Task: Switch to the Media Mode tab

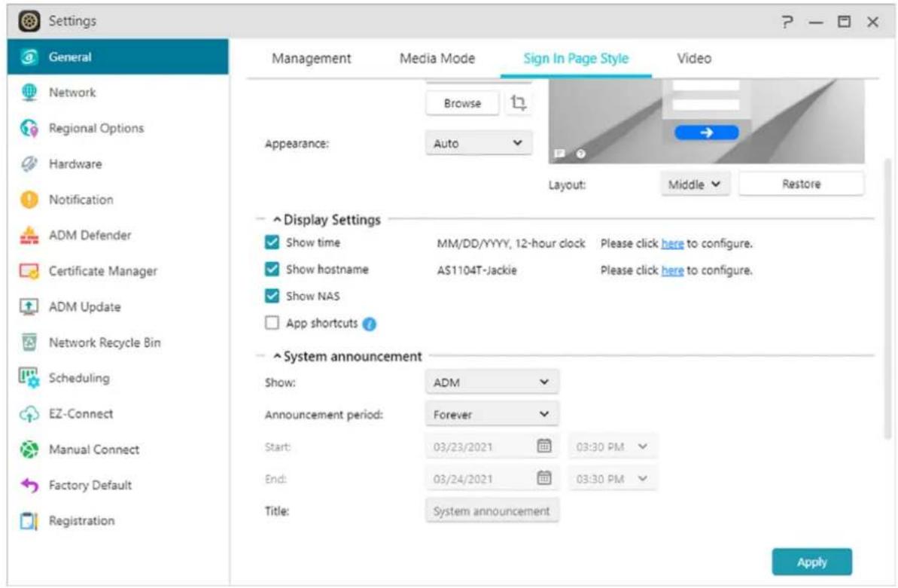Action: (x=437, y=59)
